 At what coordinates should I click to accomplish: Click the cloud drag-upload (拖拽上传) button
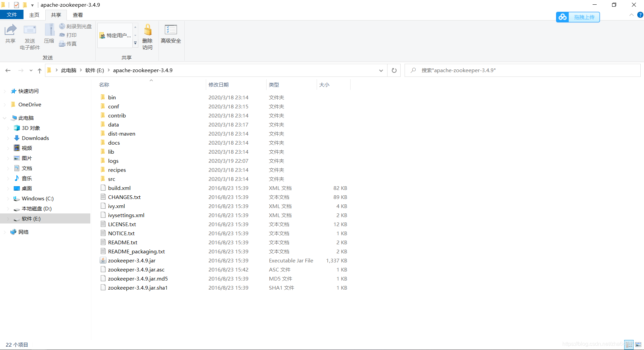[x=578, y=17]
